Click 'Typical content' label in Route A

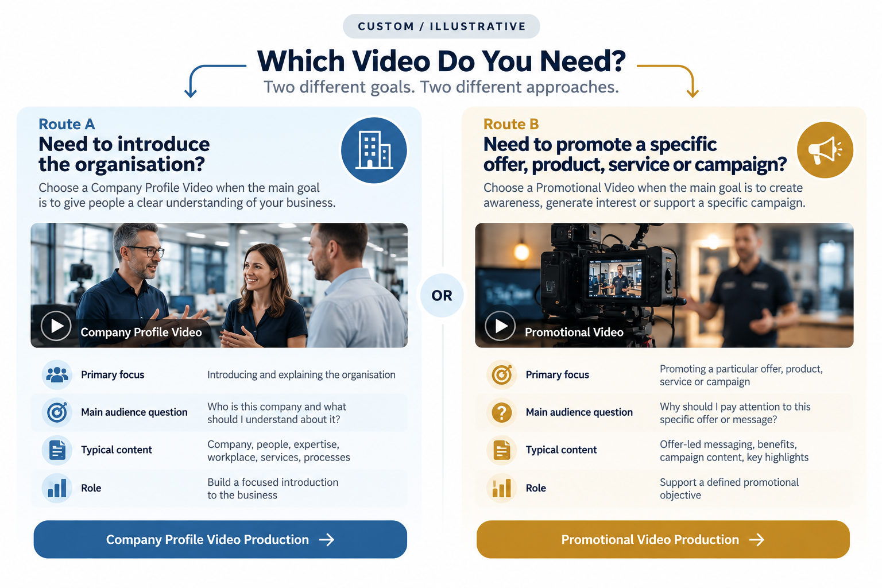click(117, 450)
